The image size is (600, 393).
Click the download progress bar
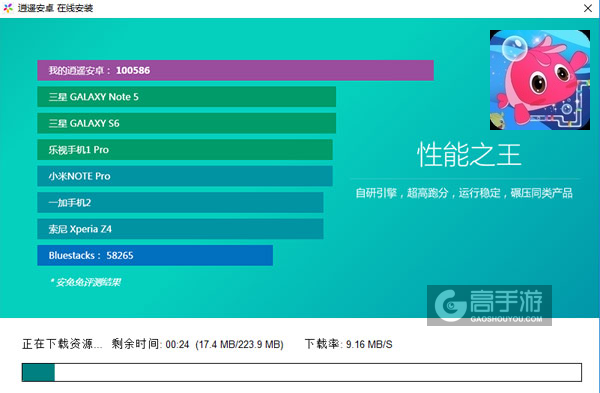pyautogui.click(x=302, y=372)
